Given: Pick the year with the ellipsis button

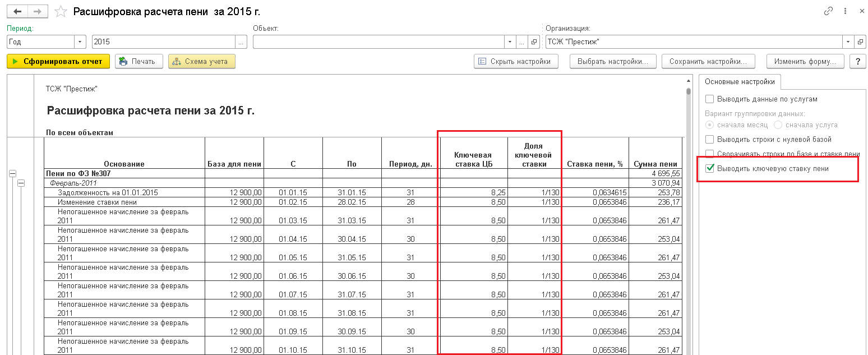Looking at the screenshot, I should pyautogui.click(x=241, y=42).
